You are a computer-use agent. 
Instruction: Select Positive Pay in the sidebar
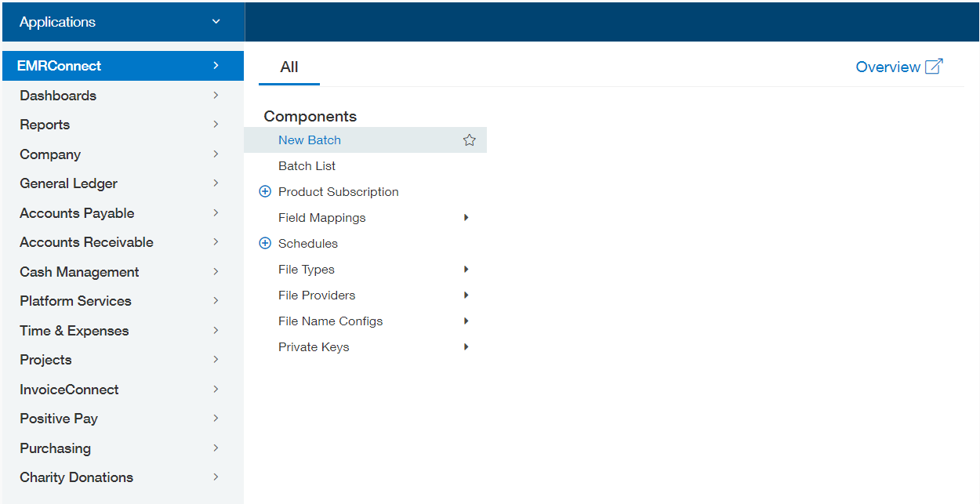click(59, 419)
